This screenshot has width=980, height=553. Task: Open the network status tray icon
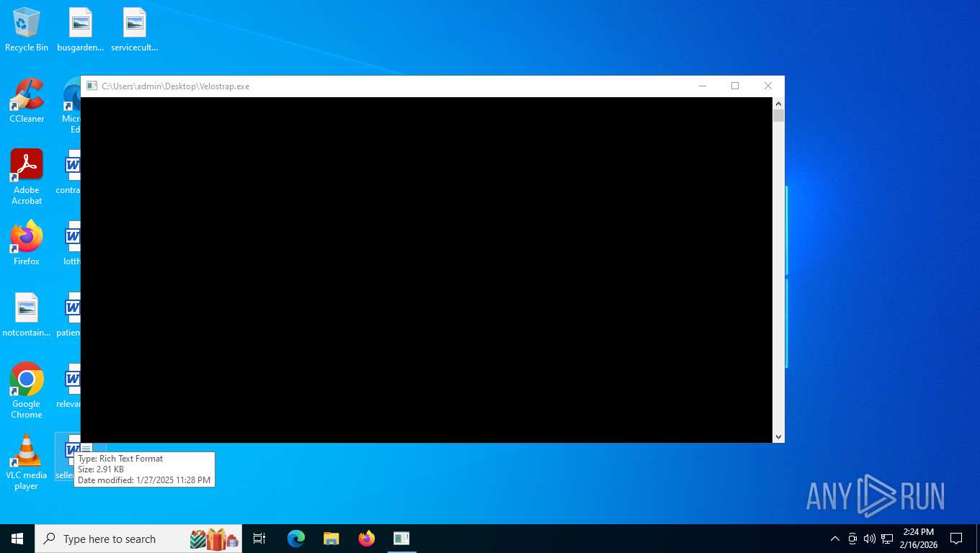pyautogui.click(x=887, y=539)
